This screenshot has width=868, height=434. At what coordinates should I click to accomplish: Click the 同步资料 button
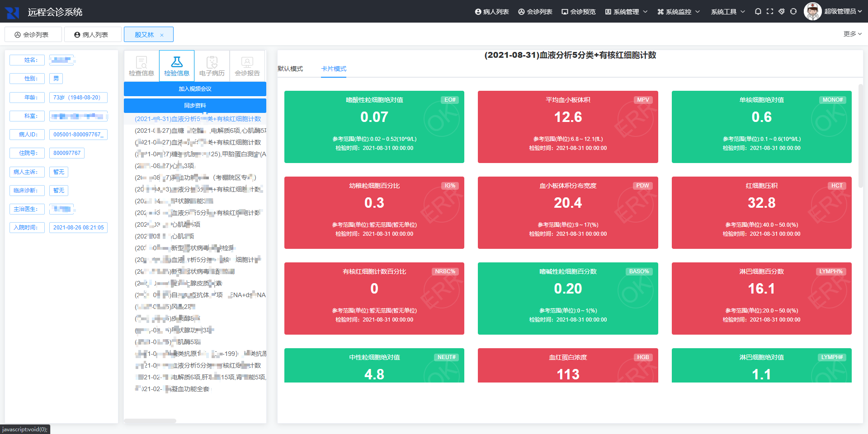pyautogui.click(x=195, y=106)
